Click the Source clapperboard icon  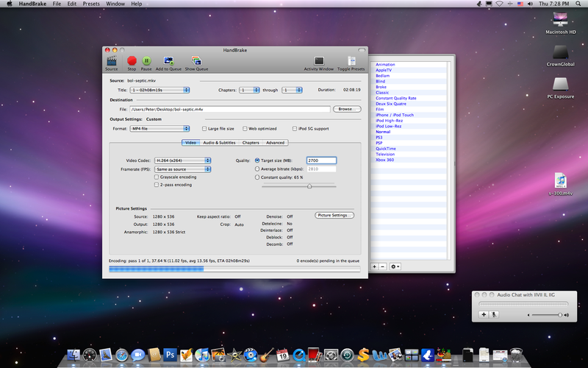coord(112,61)
